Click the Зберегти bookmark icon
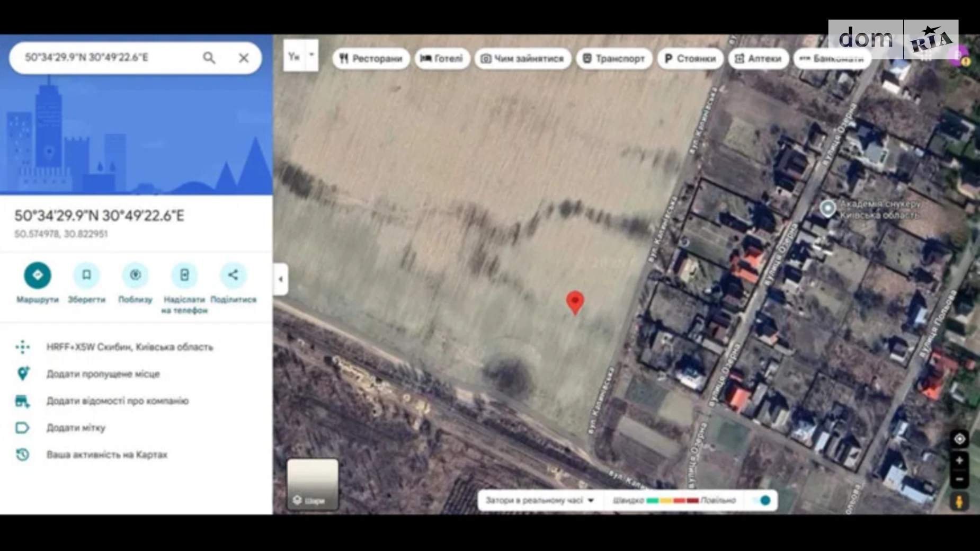 pos(86,275)
